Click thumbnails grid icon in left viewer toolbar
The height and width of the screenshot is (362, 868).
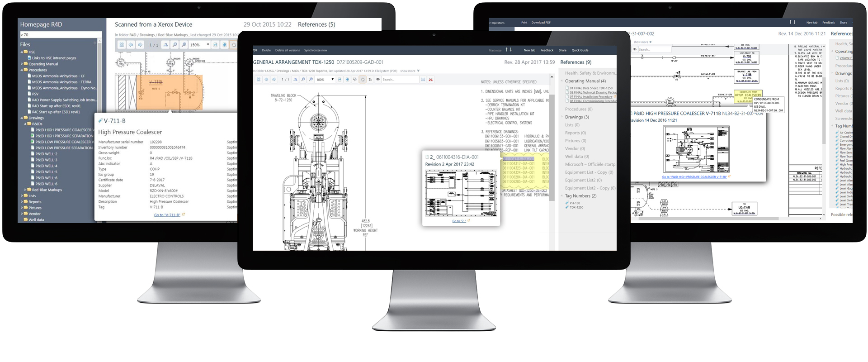click(x=122, y=45)
